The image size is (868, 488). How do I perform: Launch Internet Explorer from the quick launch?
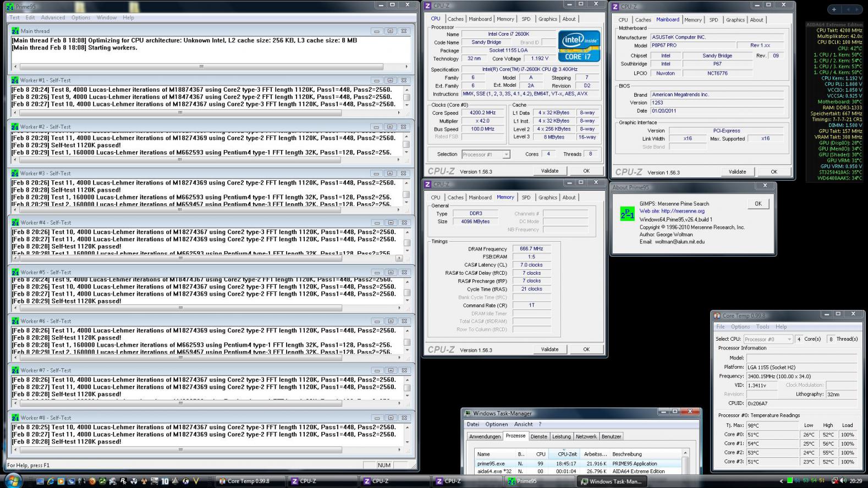click(x=51, y=481)
